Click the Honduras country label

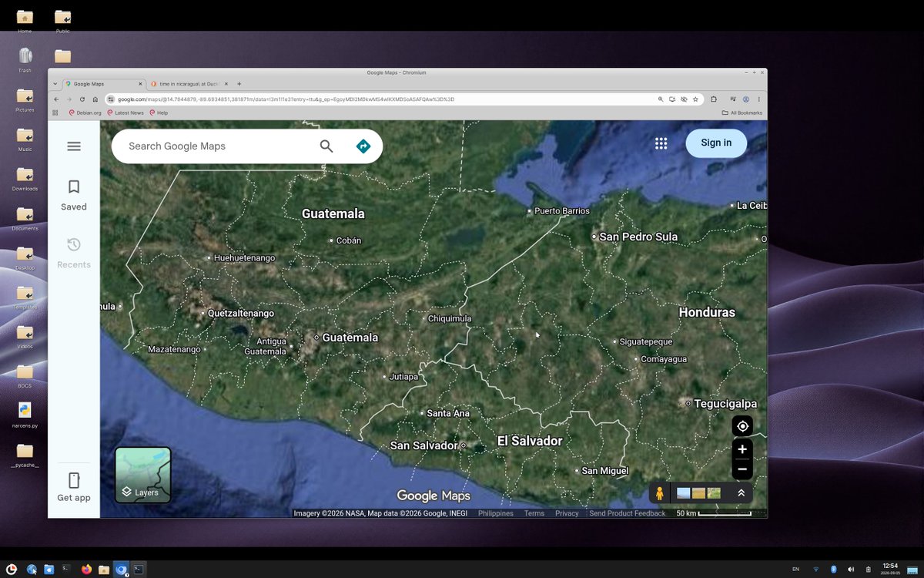click(707, 312)
